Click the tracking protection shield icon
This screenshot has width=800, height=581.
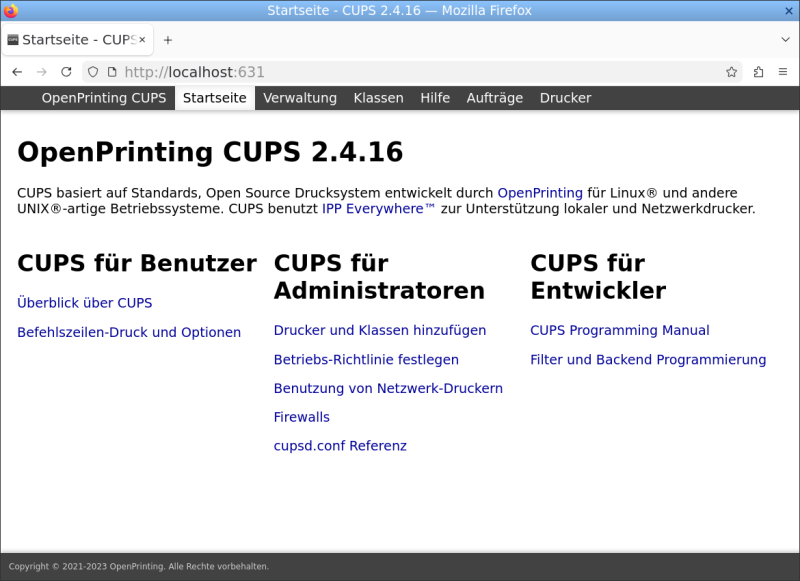[x=92, y=72]
